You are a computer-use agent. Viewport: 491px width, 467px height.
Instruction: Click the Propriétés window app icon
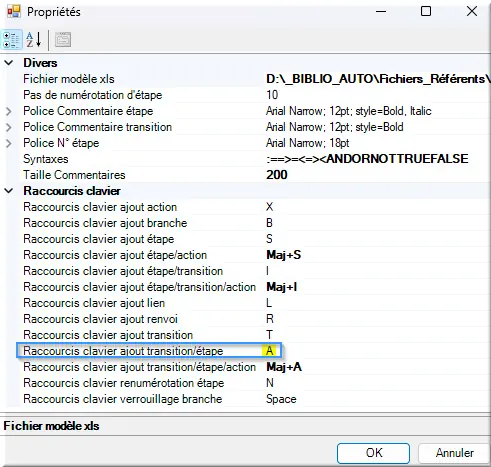coord(14,12)
